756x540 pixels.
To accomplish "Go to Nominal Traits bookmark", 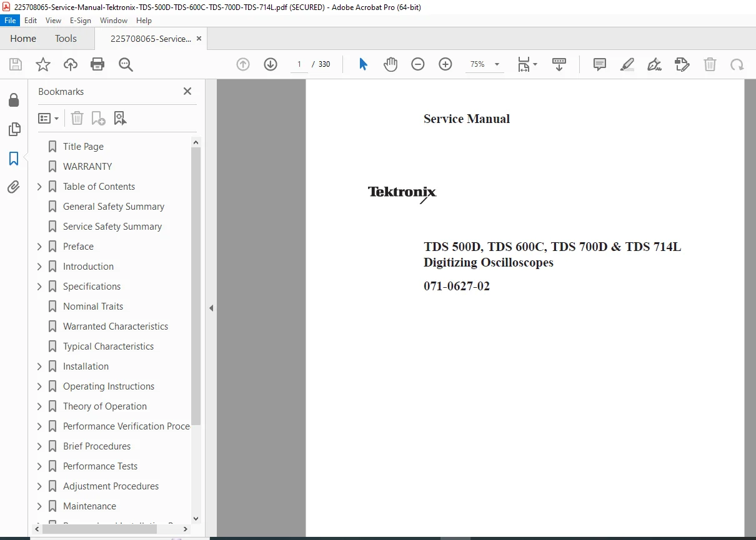I will pos(93,307).
